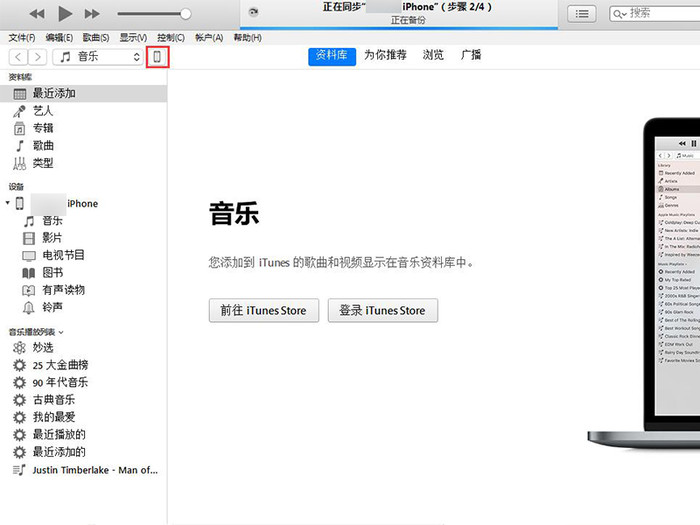Click the 前往 iTunes Store button

tap(264, 310)
